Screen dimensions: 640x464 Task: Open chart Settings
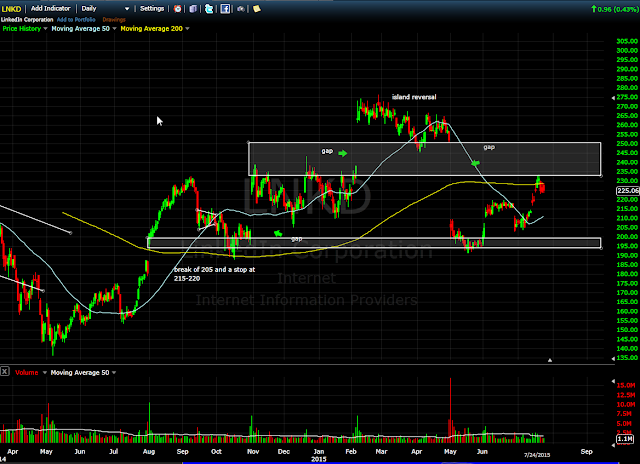(x=152, y=9)
